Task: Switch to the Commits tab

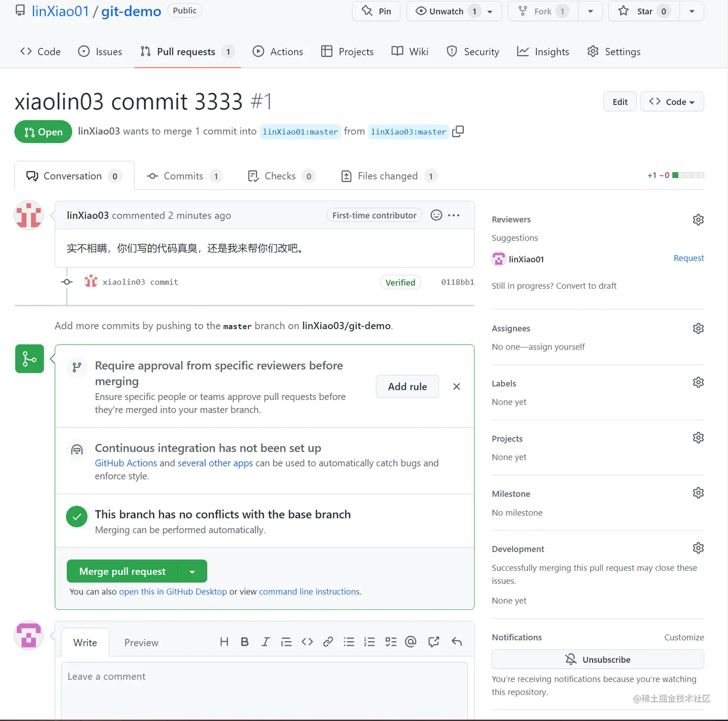Action: tap(184, 176)
